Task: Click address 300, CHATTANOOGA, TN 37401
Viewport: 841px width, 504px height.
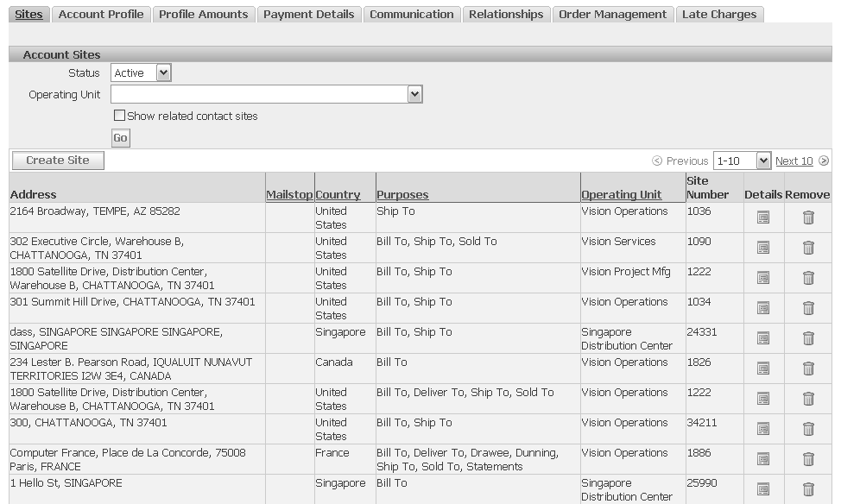Action: tap(88, 423)
